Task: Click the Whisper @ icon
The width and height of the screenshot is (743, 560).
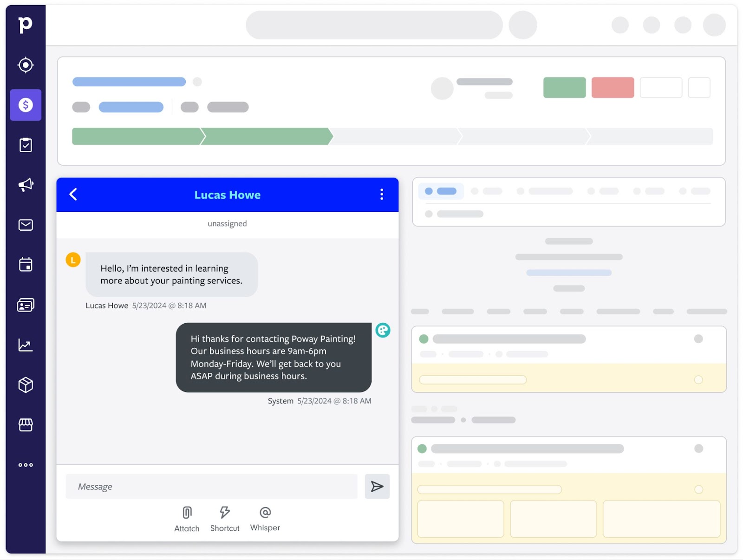Action: pos(265,513)
